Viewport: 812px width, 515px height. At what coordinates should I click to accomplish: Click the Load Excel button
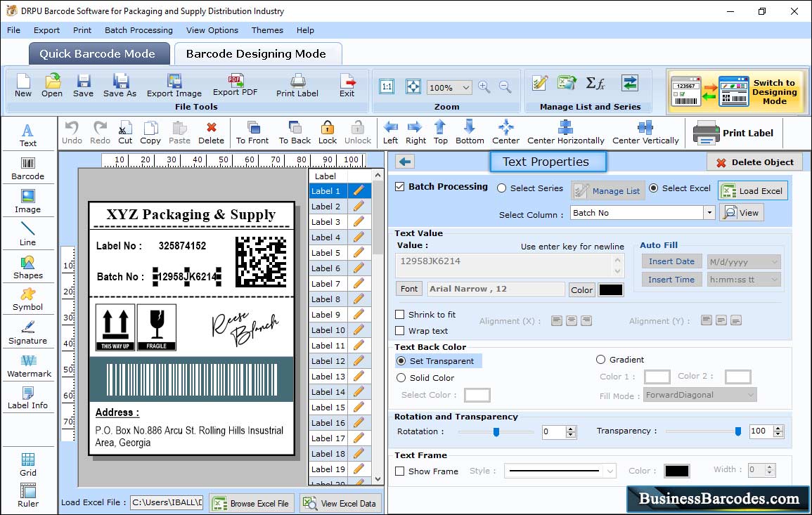coord(753,190)
